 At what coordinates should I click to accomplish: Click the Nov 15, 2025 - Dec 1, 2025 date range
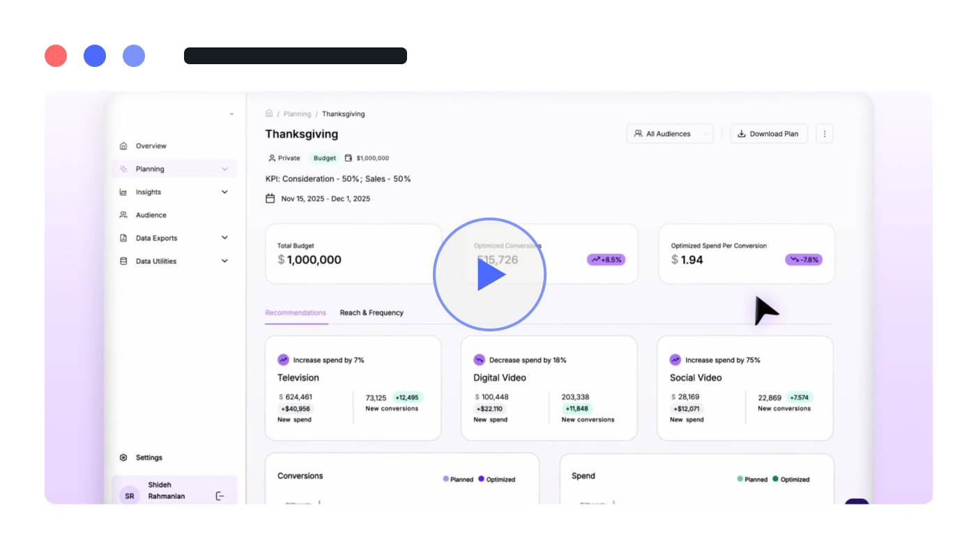tap(326, 199)
